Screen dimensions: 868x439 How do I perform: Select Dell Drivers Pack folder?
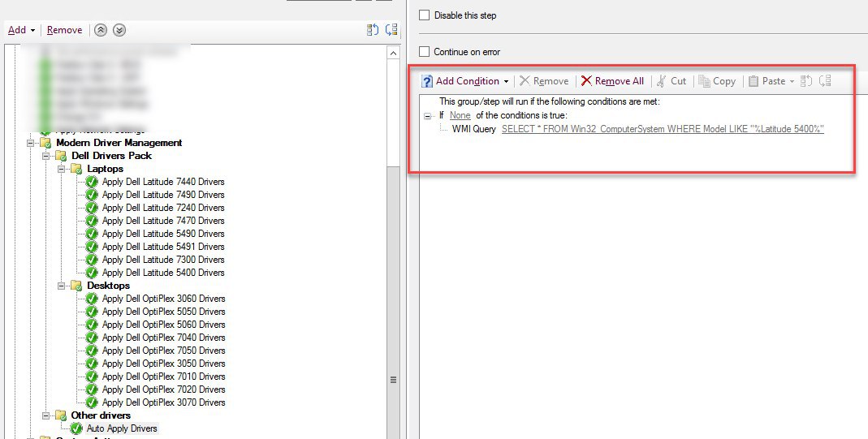coord(111,156)
